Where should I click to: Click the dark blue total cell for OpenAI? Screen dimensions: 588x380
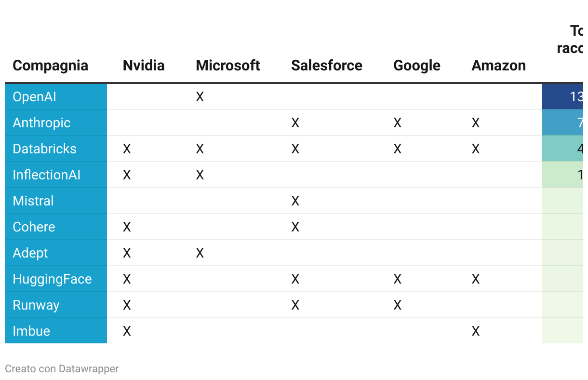click(564, 97)
